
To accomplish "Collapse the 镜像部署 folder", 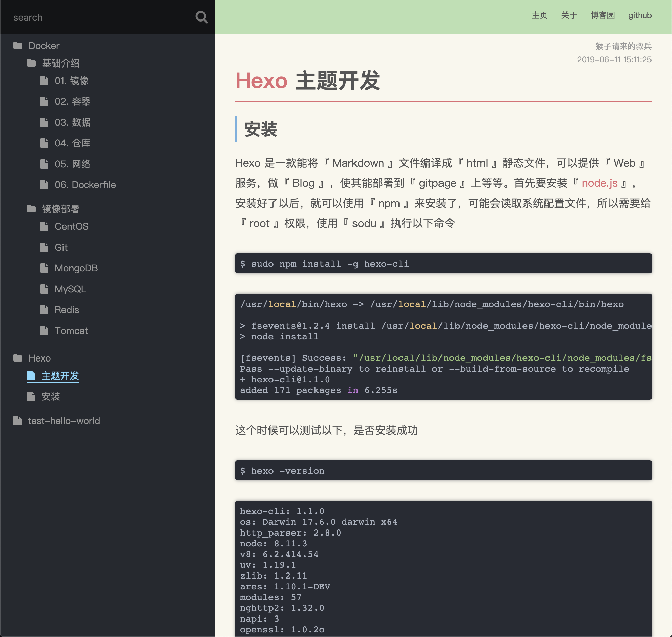I will pos(60,209).
